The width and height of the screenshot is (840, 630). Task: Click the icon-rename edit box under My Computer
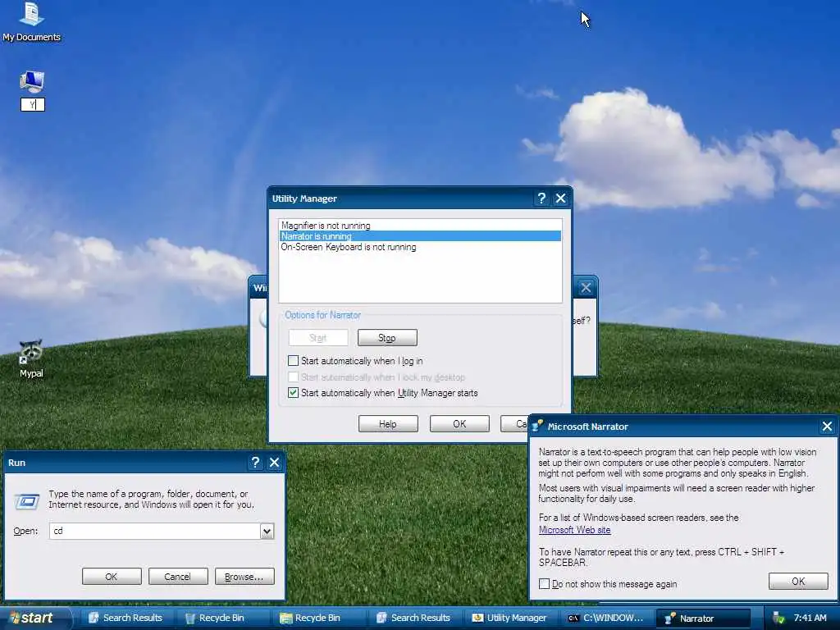point(33,104)
